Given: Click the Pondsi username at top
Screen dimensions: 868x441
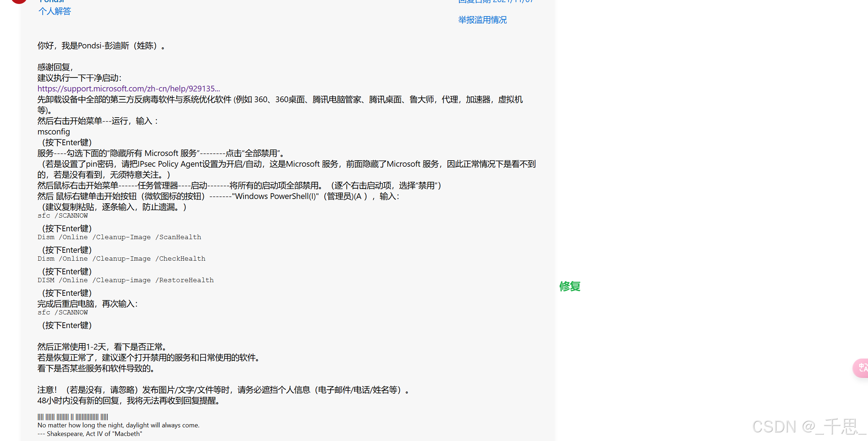Looking at the screenshot, I should 52,1.
